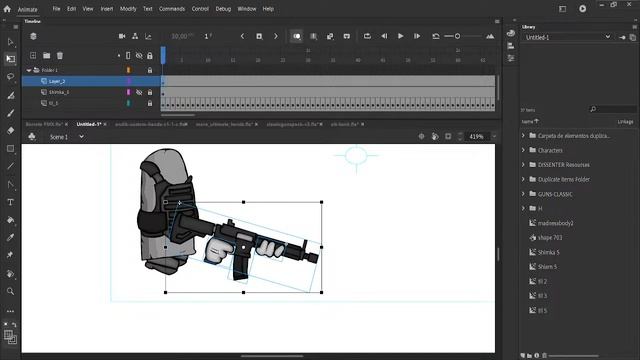Image resolution: width=640 pixels, height=360 pixels.
Task: Step back one frame
Action: [x=384, y=36]
